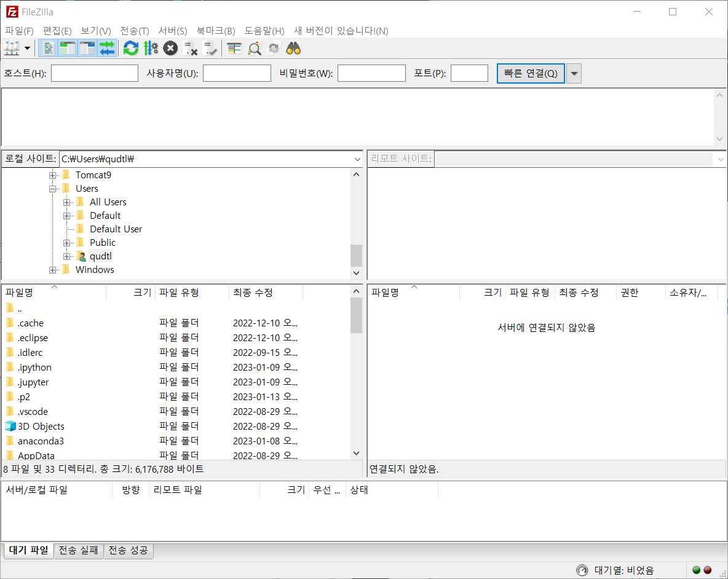Toggle local directory tree display icon
Screen dimensions: 728x579
(68, 48)
